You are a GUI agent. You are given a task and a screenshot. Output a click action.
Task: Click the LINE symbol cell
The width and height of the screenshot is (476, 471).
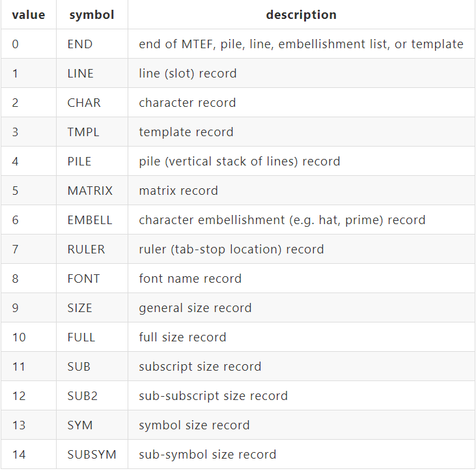[x=81, y=74]
